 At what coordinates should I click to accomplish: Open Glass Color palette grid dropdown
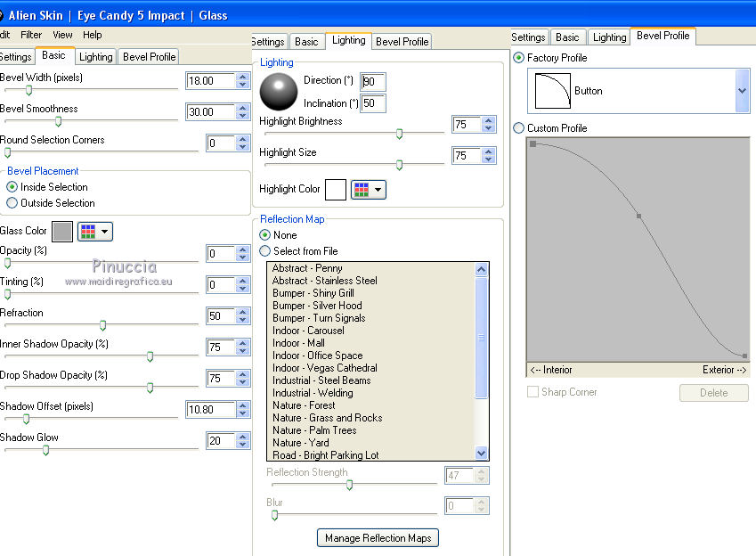[x=95, y=232]
